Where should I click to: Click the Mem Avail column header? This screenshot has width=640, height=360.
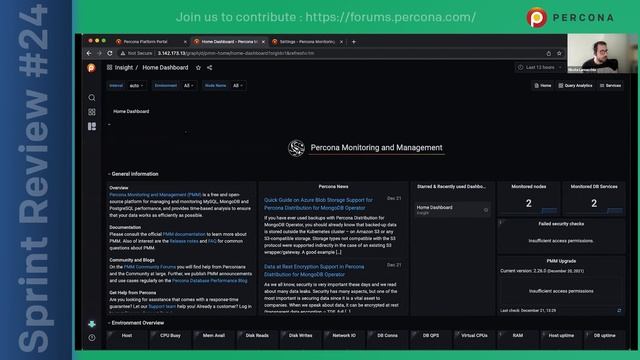pyautogui.click(x=214, y=336)
